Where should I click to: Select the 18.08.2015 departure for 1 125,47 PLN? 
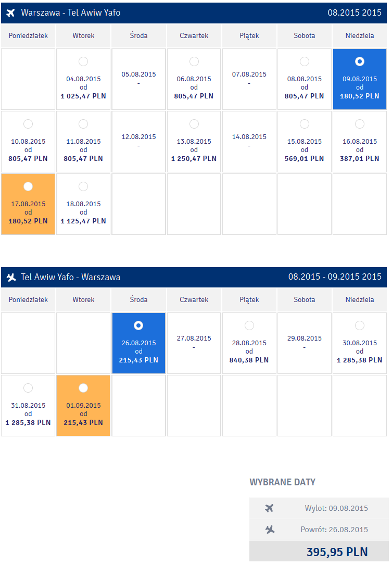click(x=83, y=186)
